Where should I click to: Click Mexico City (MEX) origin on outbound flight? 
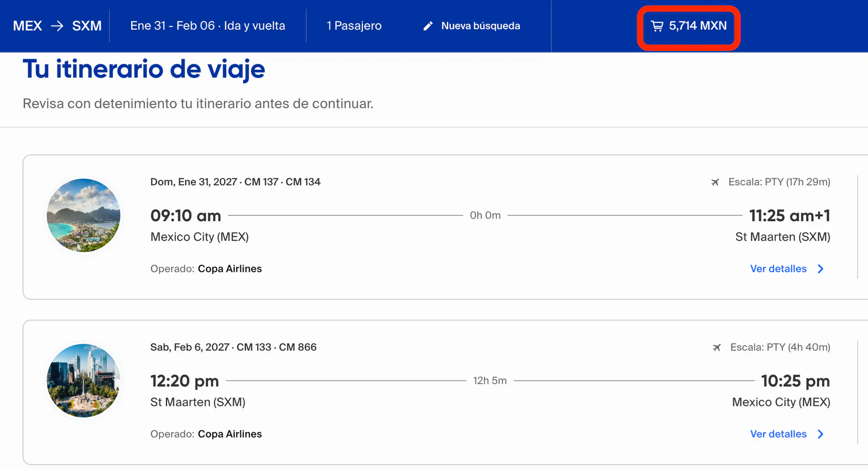(x=200, y=237)
